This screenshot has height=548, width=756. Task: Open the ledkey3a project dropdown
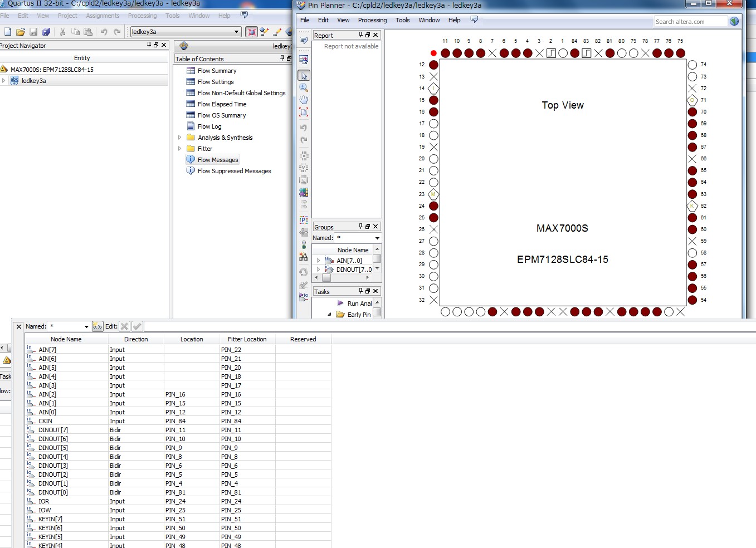coord(236,32)
